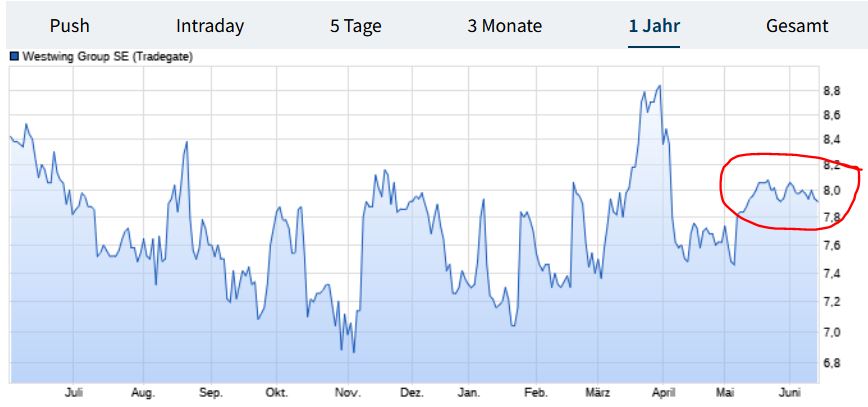The height and width of the screenshot is (407, 868).
Task: Click the März month marker
Action: 598,394
